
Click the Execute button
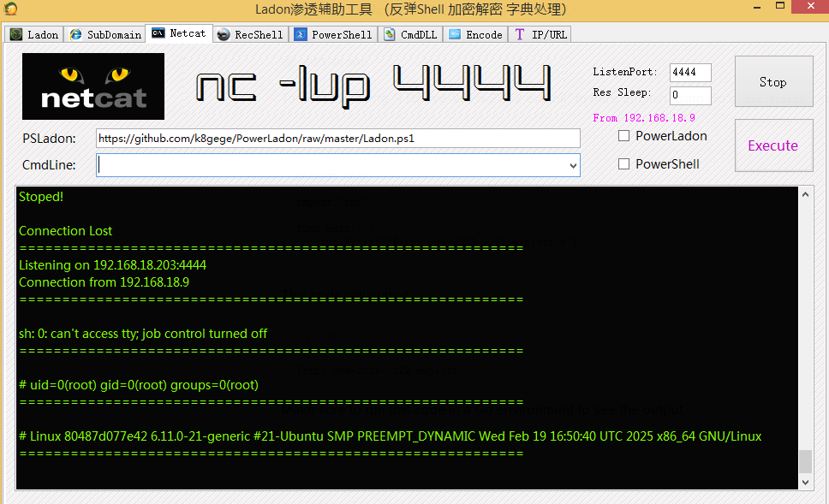pyautogui.click(x=773, y=145)
